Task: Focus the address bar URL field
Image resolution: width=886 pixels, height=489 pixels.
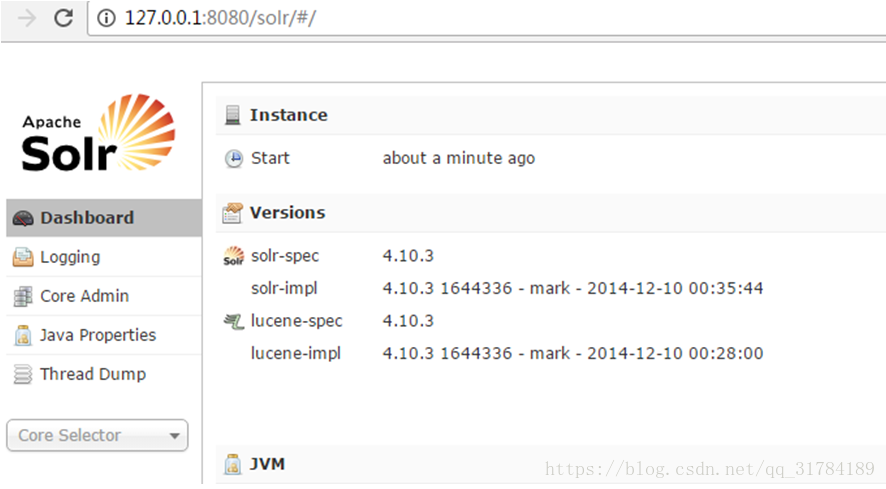Action: pyautogui.click(x=486, y=18)
